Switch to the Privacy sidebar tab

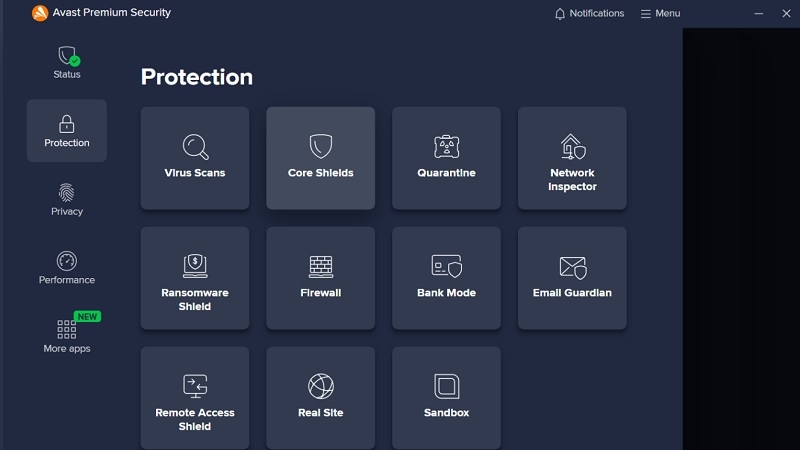pyautogui.click(x=67, y=199)
